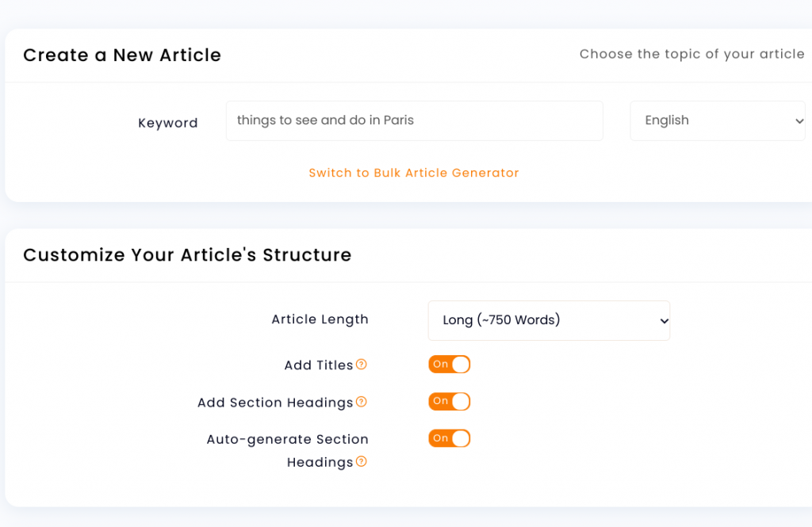Click the Choose the topic of your article text
812x527 pixels.
pos(691,54)
